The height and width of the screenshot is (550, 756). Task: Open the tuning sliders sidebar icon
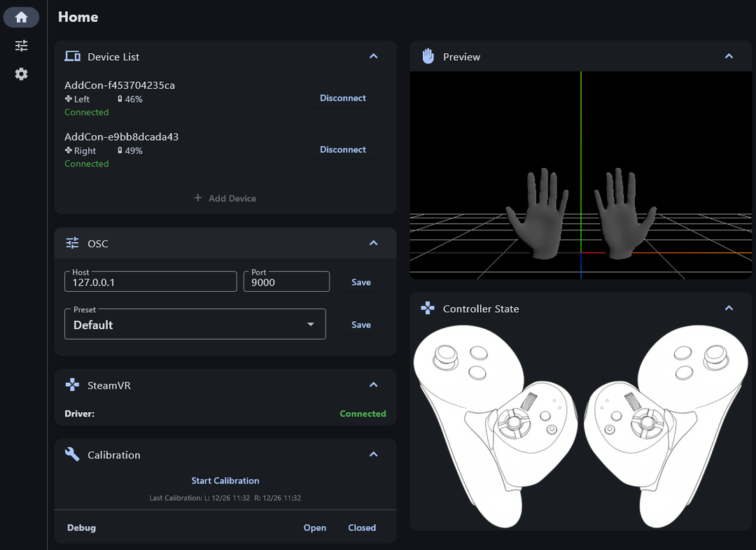pyautogui.click(x=21, y=45)
